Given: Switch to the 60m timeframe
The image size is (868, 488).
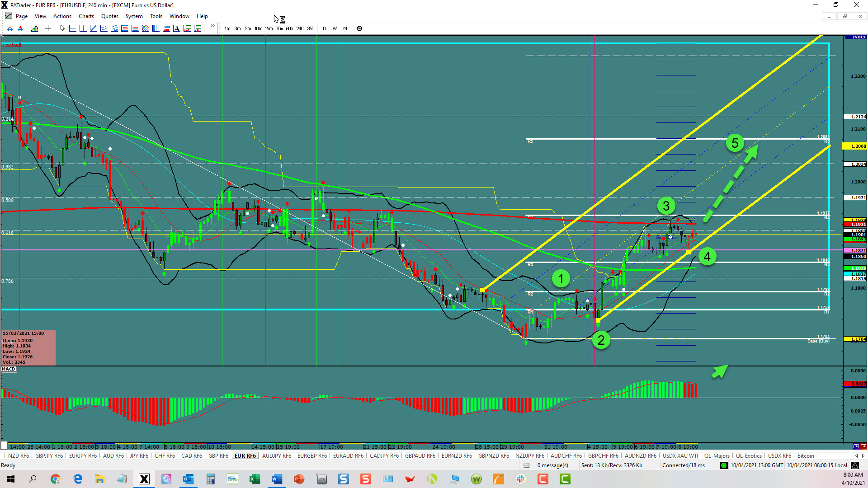Looking at the screenshot, I should (x=290, y=28).
